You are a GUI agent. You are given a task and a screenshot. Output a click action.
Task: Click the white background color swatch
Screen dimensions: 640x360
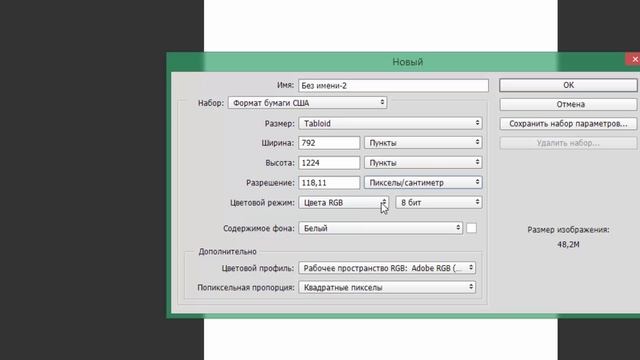471,228
